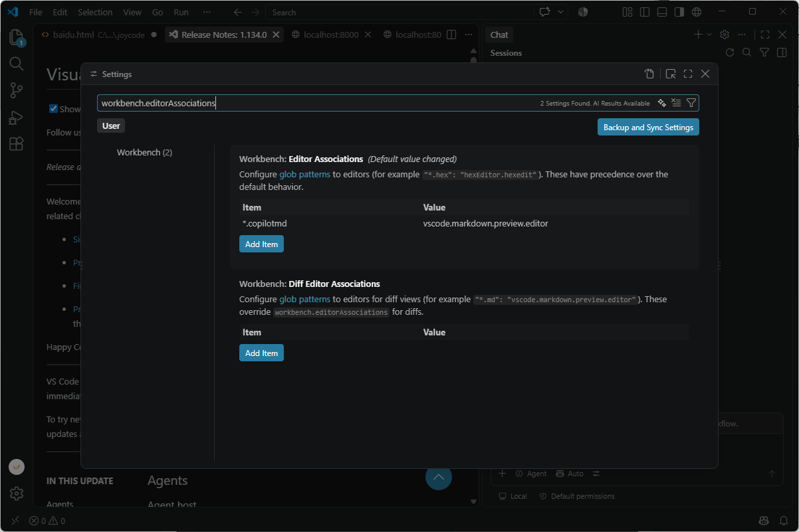Screen dimensions: 799x532
Task: Toggle the bottom Panel visibility
Action: pyautogui.click(x=662, y=12)
